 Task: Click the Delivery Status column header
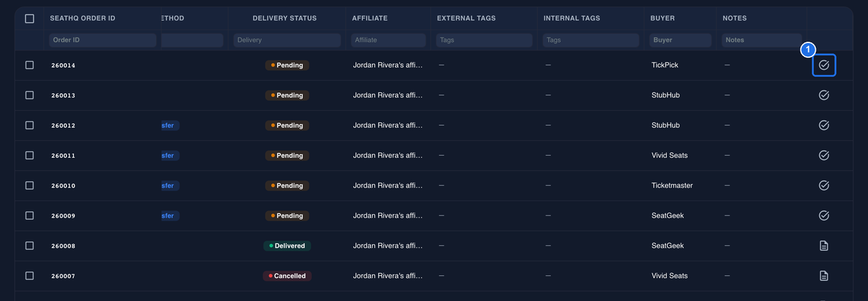[284, 18]
